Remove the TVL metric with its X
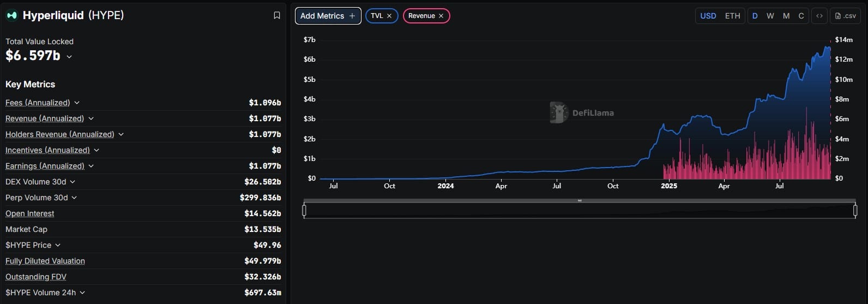Viewport: 868px width, 304px height. tap(389, 16)
